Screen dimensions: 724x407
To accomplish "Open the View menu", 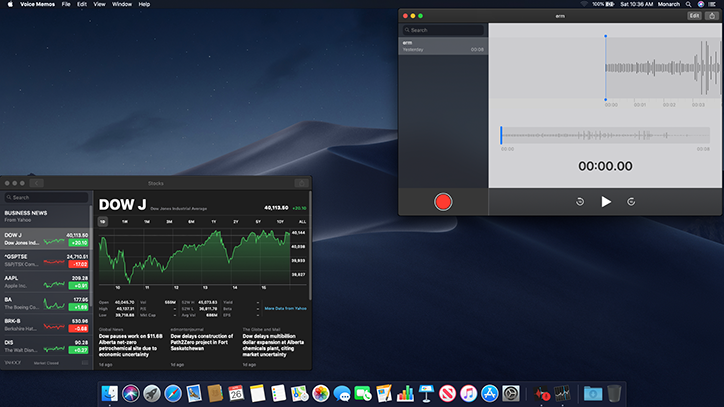I will click(x=99, y=4).
